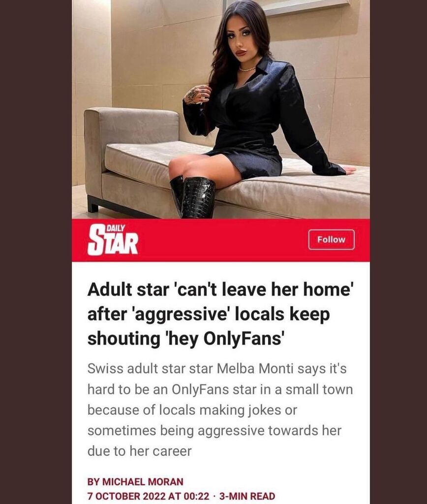Click the 3-min read label
Screen dimensions: 427x504
click(247, 496)
